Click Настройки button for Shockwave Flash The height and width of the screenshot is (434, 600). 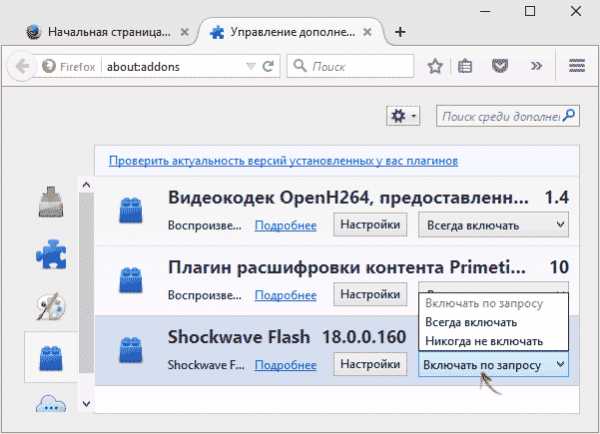(x=370, y=364)
